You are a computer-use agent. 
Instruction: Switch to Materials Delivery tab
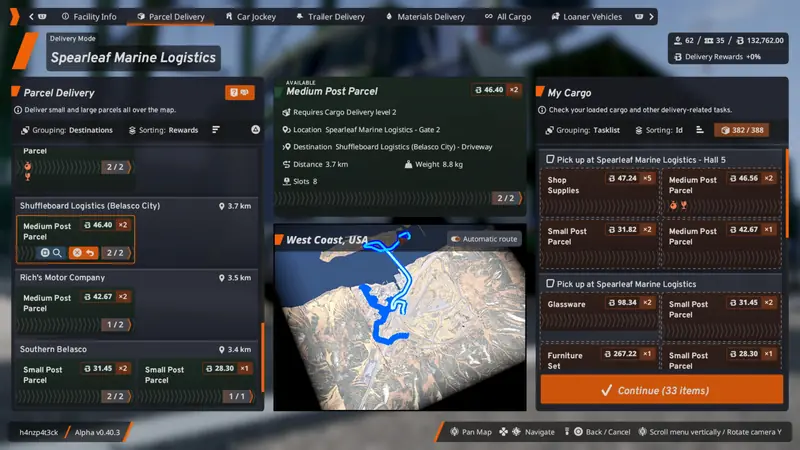pyautogui.click(x=426, y=17)
